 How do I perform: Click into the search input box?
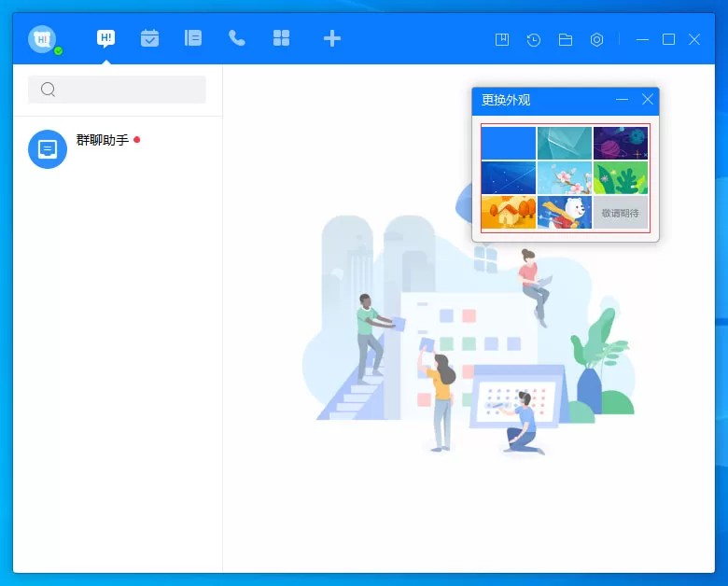tap(117, 90)
